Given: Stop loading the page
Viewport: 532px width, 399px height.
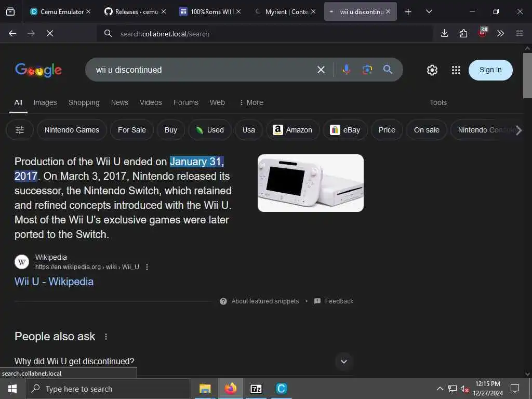Looking at the screenshot, I should point(50,33).
